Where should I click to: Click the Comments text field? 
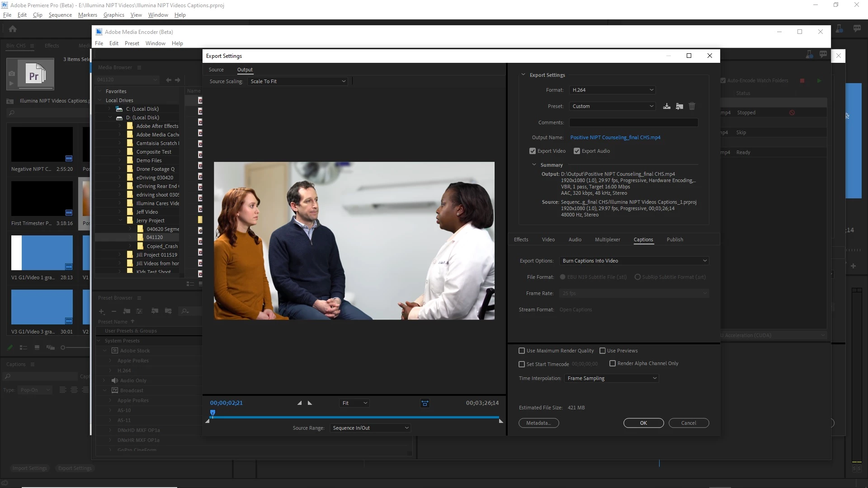633,122
